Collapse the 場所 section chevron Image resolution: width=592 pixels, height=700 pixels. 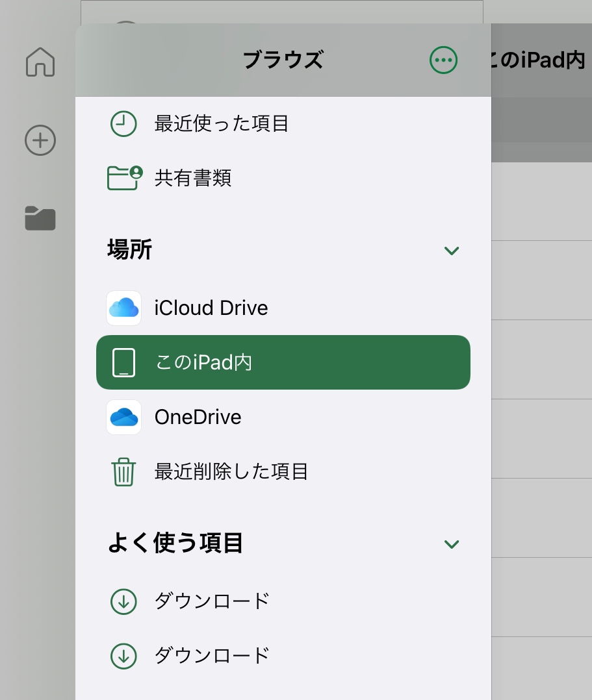[x=451, y=251]
